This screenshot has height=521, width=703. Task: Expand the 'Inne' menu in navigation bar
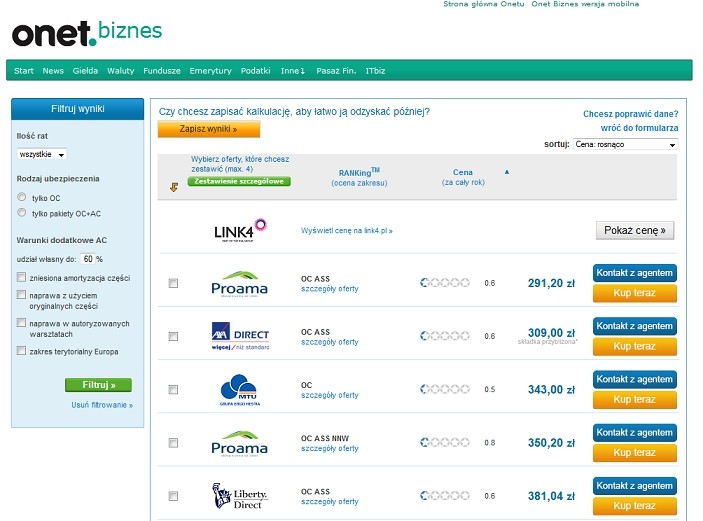pyautogui.click(x=293, y=71)
